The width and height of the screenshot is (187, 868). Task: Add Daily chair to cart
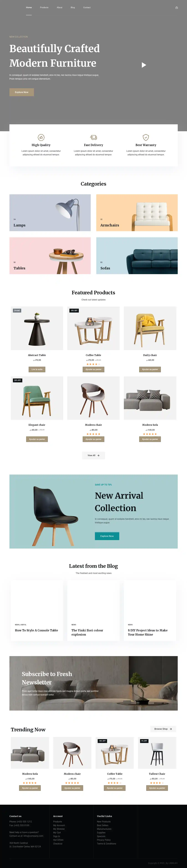tap(150, 369)
